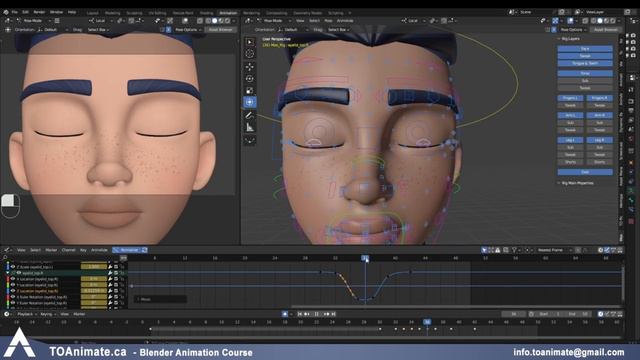
Task: Toggle Root rig layer
Action: [585, 172]
